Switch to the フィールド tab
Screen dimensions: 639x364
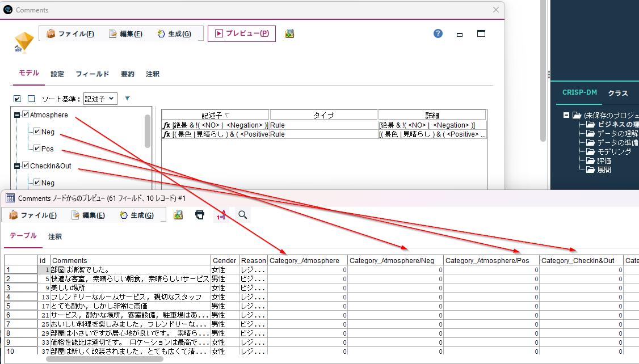click(x=92, y=74)
